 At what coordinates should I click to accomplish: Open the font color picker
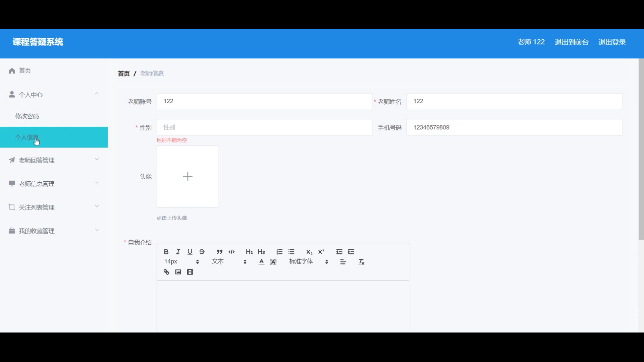coord(261,262)
